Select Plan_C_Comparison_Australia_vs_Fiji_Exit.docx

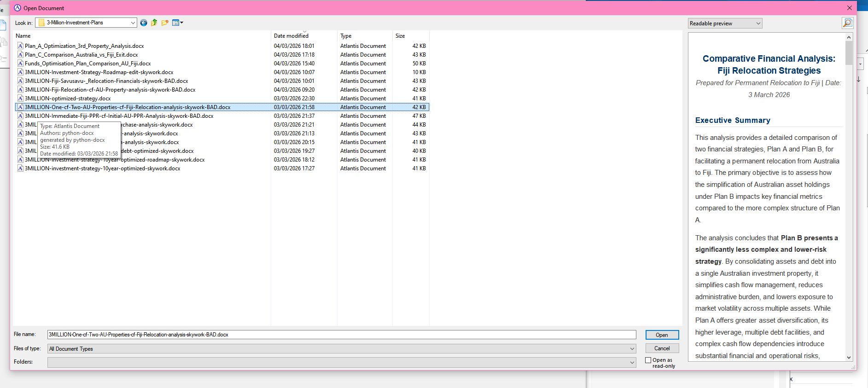tap(82, 55)
